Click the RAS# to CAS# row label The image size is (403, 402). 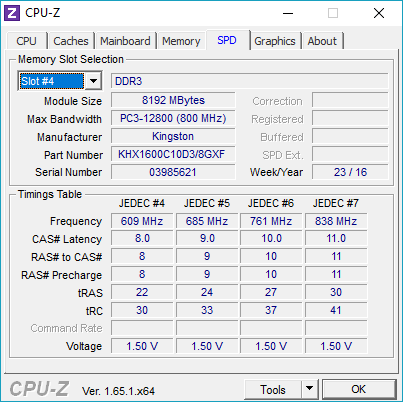pos(66,257)
